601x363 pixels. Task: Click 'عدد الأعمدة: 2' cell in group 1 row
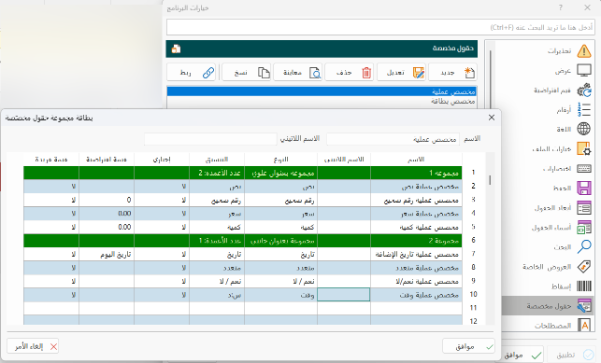click(217, 173)
